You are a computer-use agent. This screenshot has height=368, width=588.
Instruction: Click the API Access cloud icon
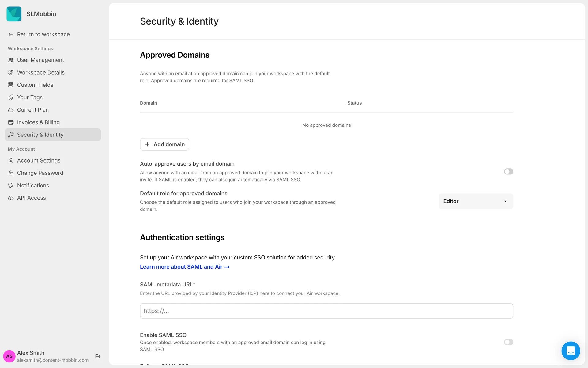pyautogui.click(x=11, y=198)
